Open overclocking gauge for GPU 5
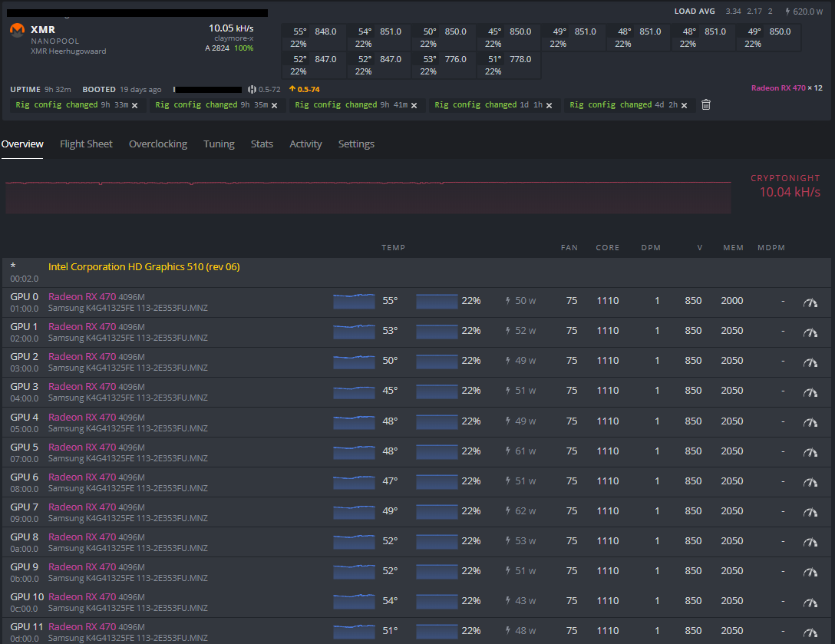 (810, 453)
